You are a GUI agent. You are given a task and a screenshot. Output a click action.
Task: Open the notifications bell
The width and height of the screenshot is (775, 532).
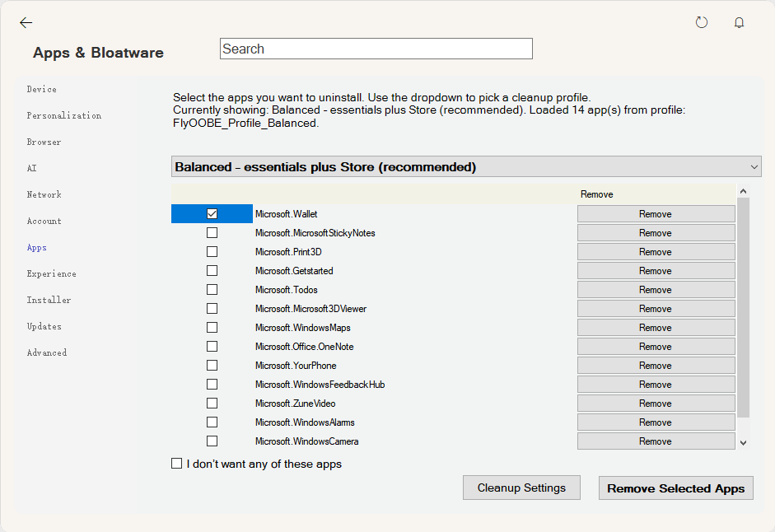[739, 23]
